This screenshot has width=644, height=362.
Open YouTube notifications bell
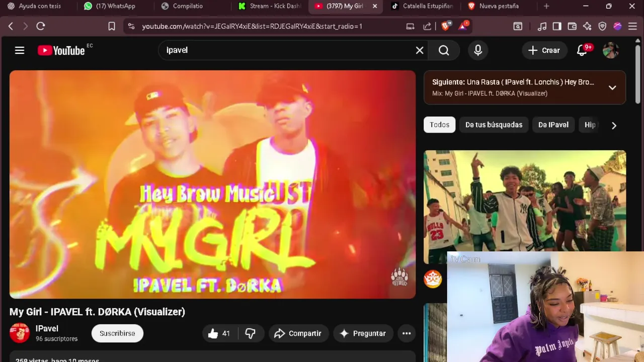click(582, 50)
